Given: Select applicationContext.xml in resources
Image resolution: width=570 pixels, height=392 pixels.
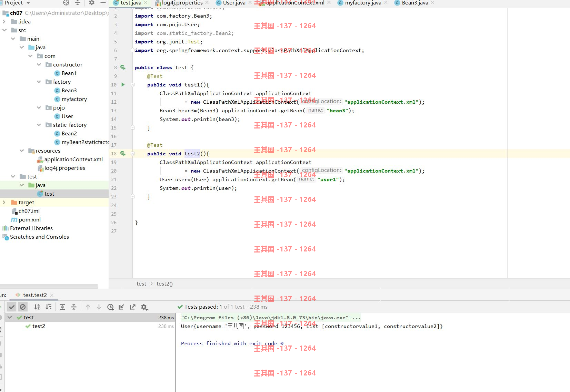Looking at the screenshot, I should coord(73,159).
